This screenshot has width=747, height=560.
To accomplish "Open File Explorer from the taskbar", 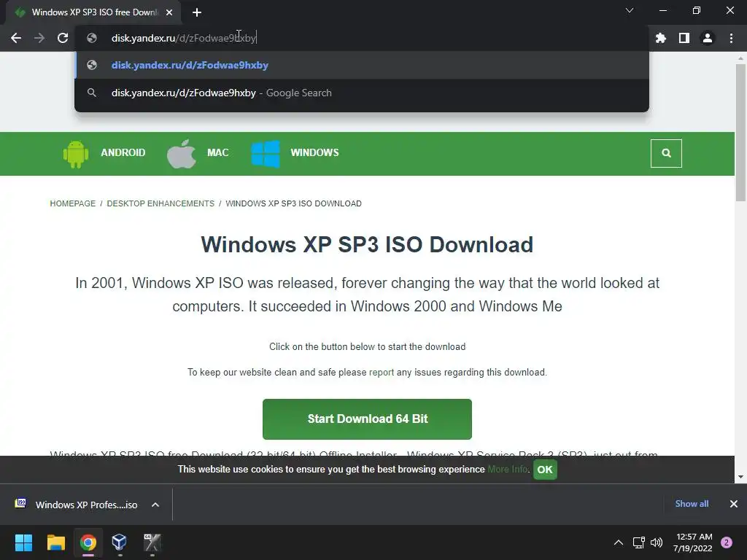I will pyautogui.click(x=55, y=542).
